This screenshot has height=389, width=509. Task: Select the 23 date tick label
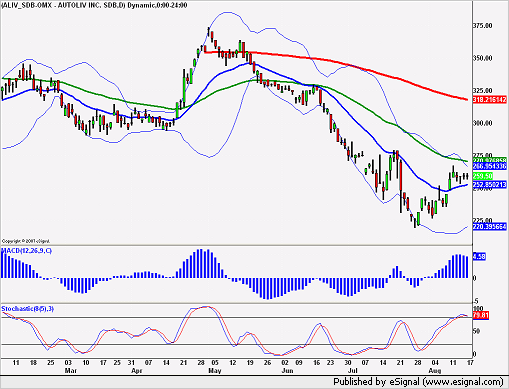tap(330, 362)
